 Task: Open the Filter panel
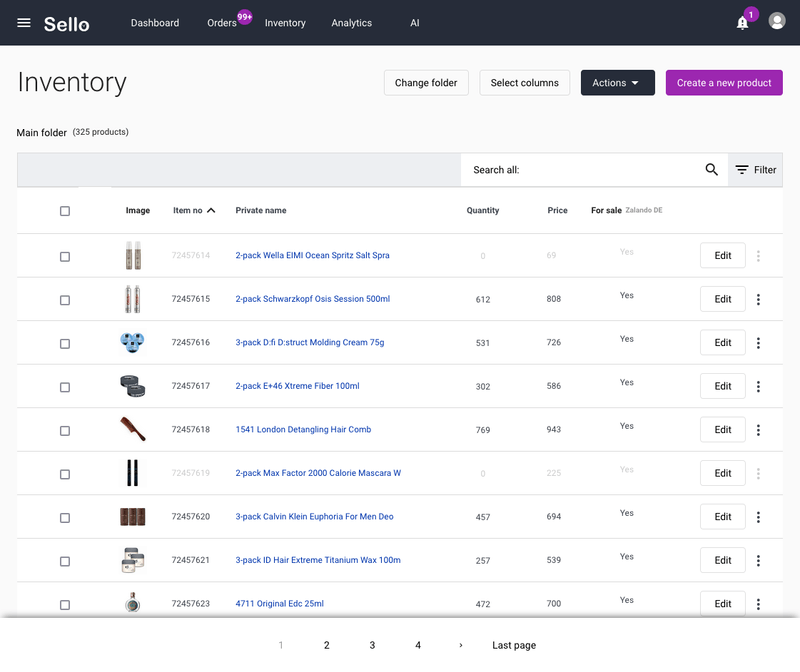(756, 169)
